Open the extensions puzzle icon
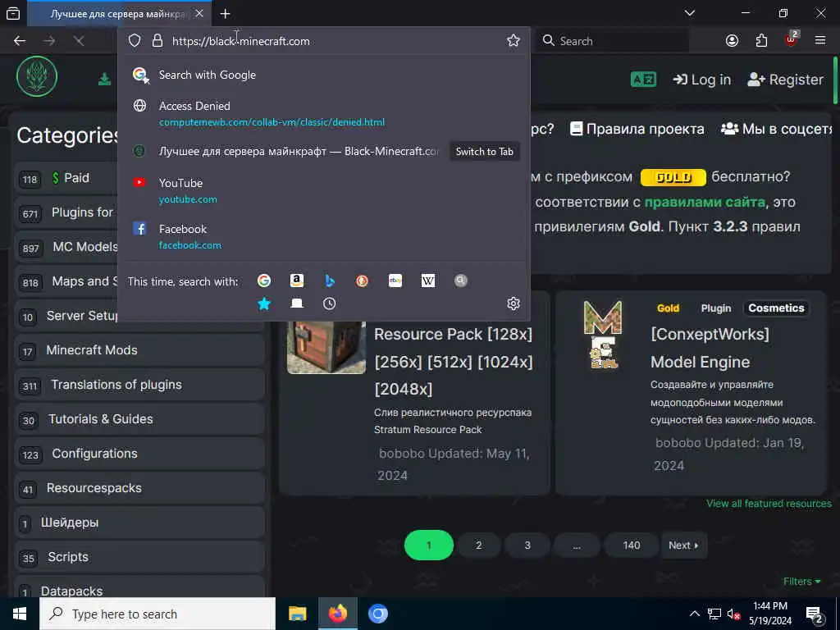Viewport: 840px width, 630px height. coord(761,41)
